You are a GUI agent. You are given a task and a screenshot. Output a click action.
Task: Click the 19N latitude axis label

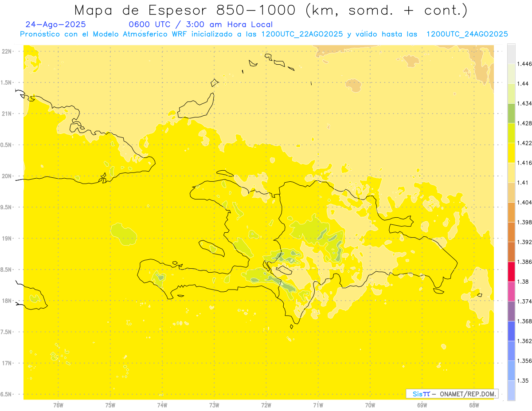point(7,239)
